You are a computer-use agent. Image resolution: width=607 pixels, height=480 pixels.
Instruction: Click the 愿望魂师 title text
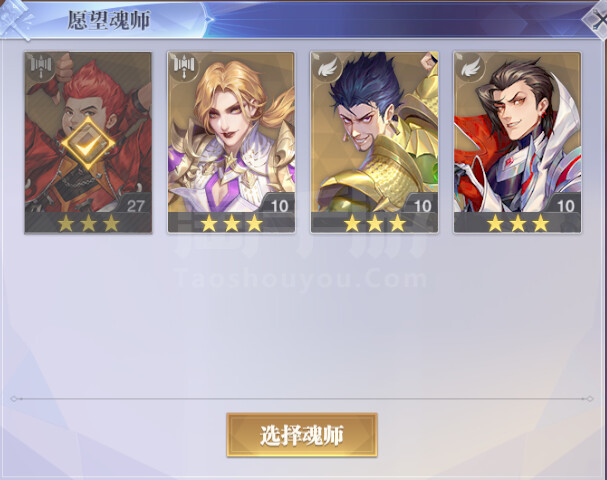pos(108,20)
